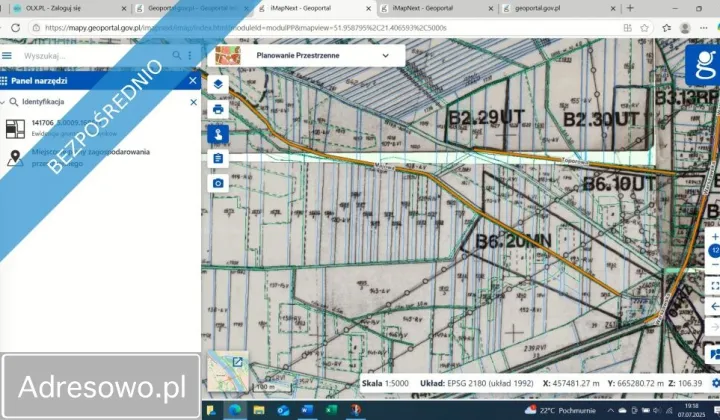
Task: Close the Panel narzędzi panel
Action: point(193,80)
